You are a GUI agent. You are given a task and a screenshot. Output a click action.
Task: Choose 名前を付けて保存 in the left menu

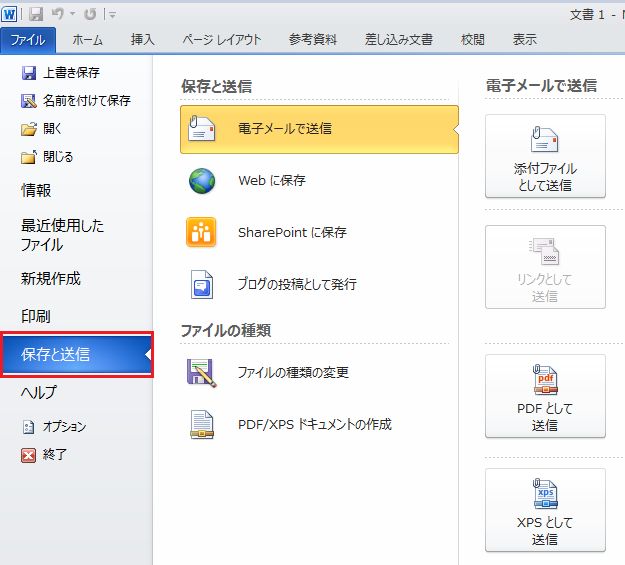pos(85,101)
